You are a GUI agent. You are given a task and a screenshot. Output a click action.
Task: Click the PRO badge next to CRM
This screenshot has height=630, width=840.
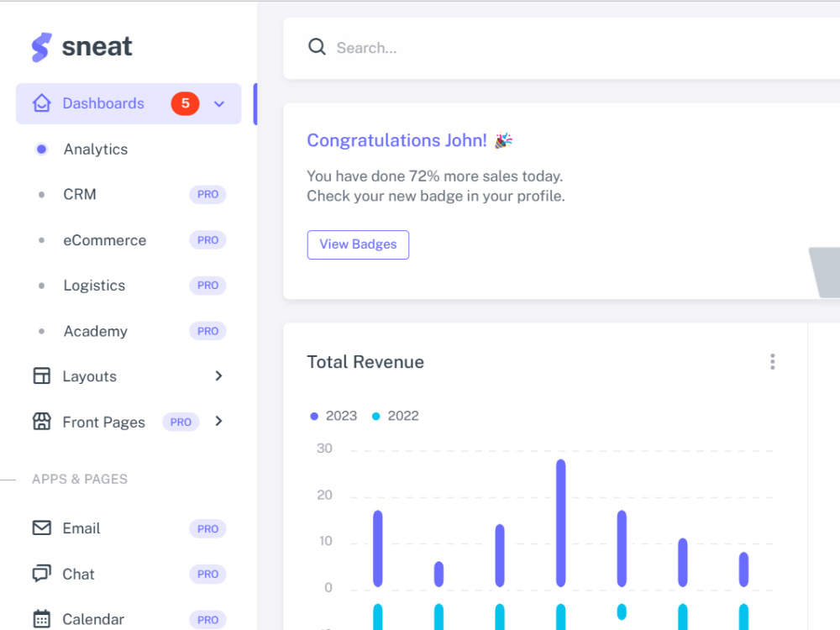pos(207,195)
